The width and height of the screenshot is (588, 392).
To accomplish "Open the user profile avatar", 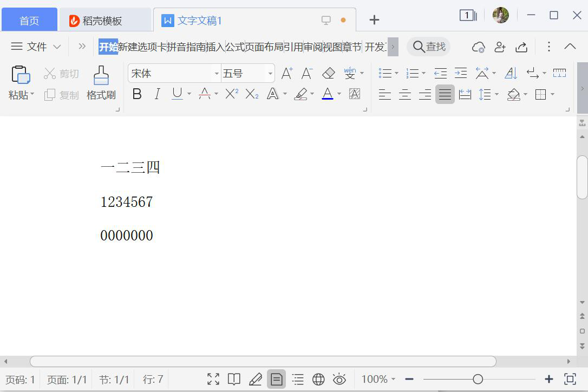I will pos(501,15).
